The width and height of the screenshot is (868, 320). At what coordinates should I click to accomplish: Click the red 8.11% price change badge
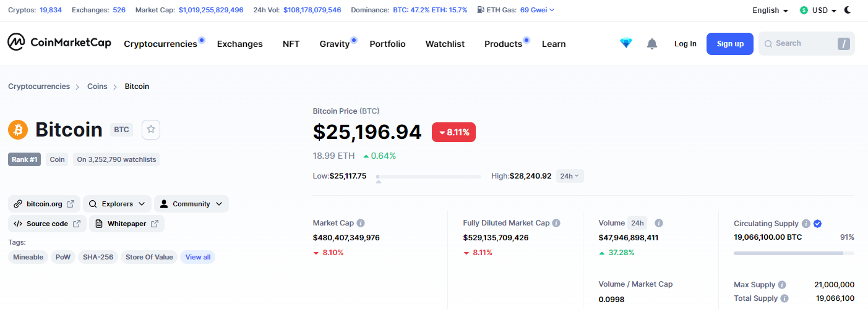coord(453,132)
